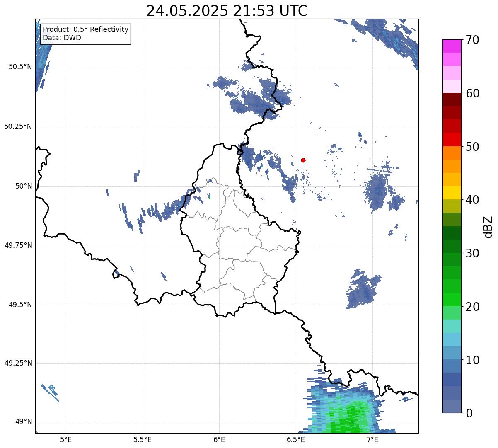Viewport: 498px width, 448px height.
Task: Click the colorbar tick label 10
Action: (x=473, y=360)
